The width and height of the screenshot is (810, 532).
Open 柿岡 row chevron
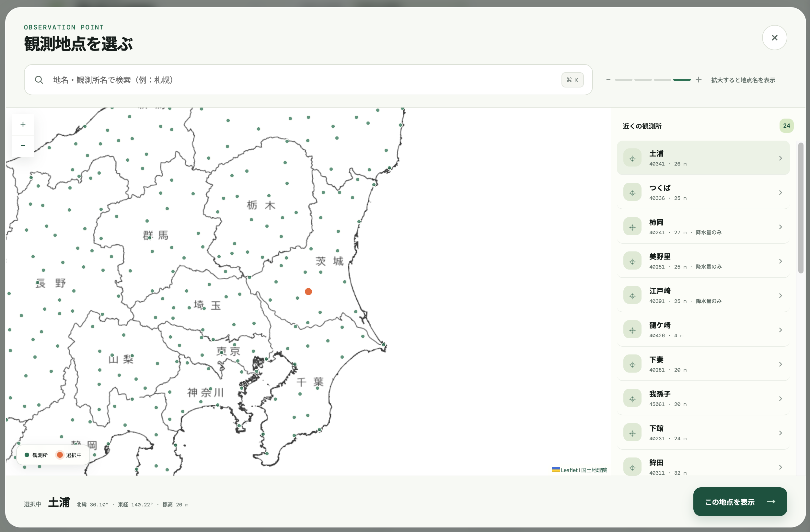coord(781,227)
